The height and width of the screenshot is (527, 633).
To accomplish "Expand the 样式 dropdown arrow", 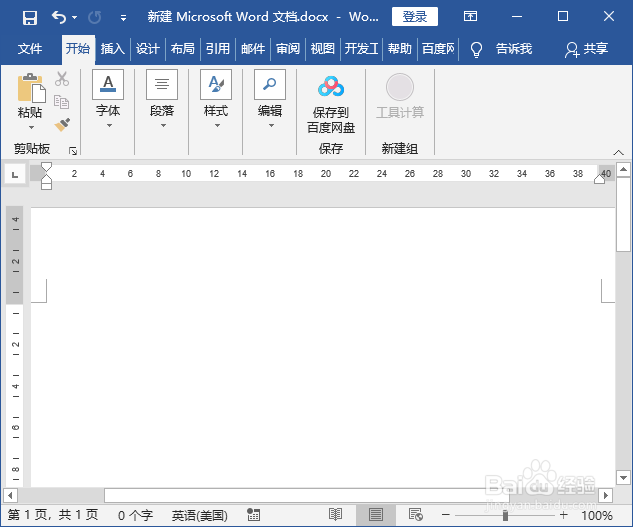I will coord(217,126).
